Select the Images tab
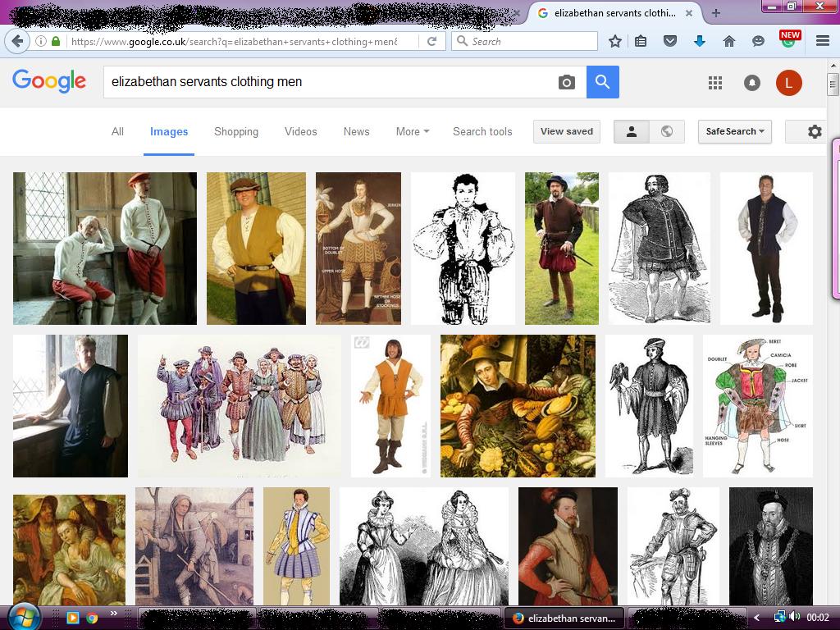The image size is (840, 630). (x=169, y=132)
